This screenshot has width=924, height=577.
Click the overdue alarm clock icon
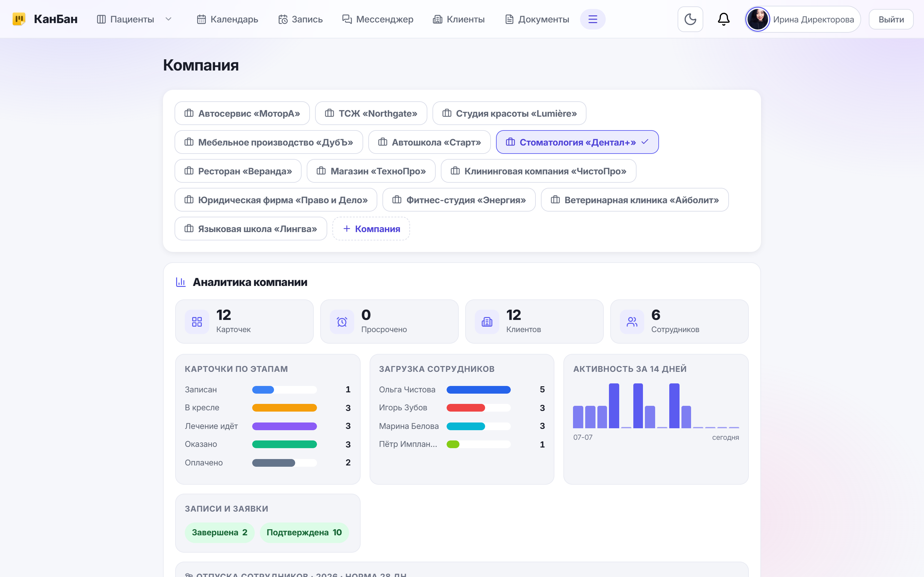click(342, 322)
